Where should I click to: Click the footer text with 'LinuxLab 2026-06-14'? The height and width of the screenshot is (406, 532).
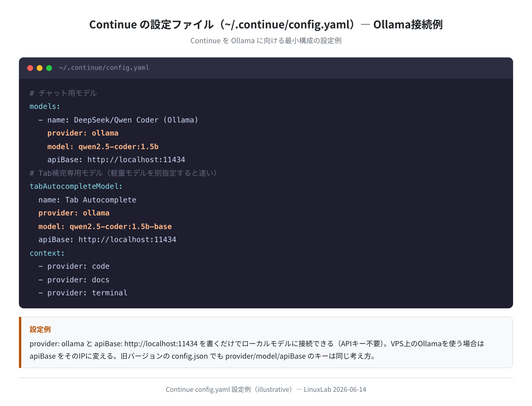266,389
